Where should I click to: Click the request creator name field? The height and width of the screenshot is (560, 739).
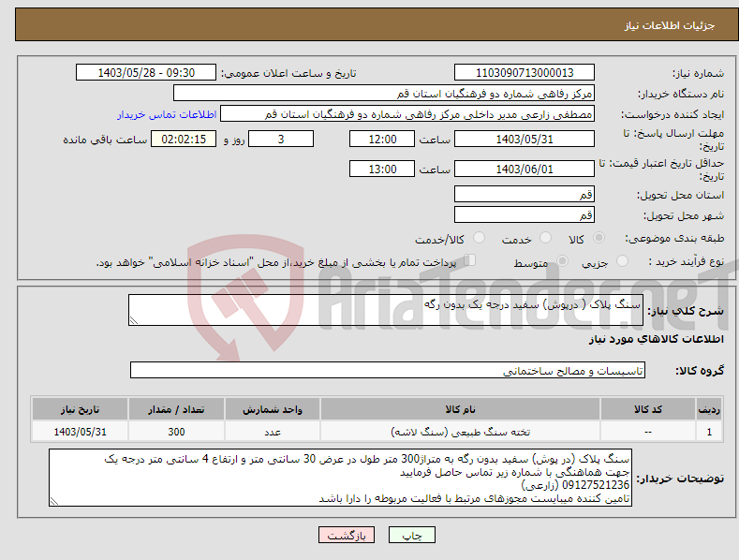coord(407,114)
